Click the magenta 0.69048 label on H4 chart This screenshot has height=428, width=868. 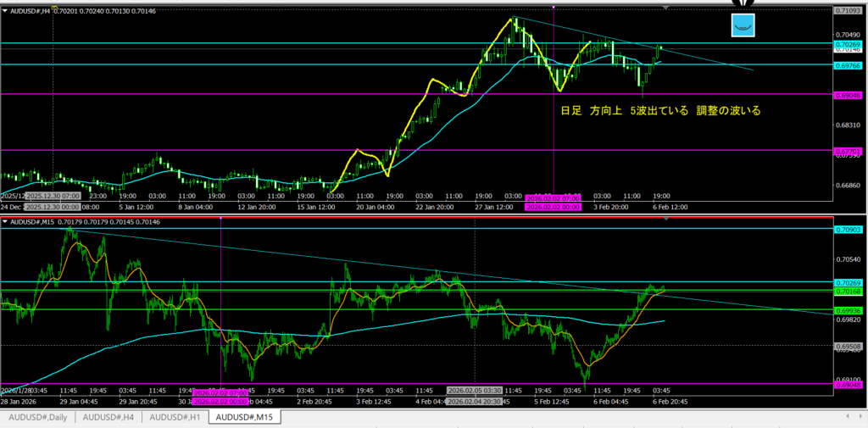[849, 95]
